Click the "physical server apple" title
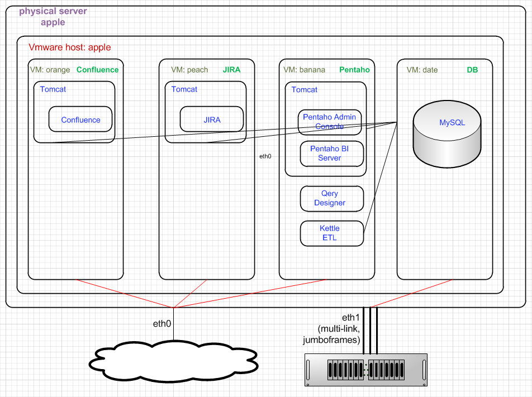 coord(53,17)
